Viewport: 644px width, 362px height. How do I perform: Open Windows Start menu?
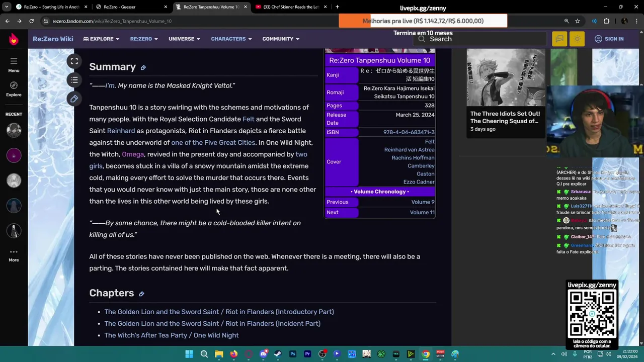click(x=189, y=354)
